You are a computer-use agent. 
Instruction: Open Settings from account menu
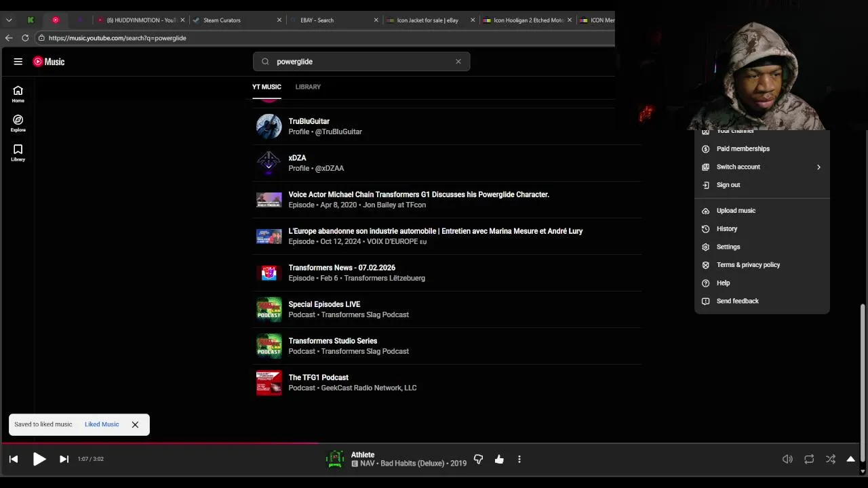coord(762,247)
